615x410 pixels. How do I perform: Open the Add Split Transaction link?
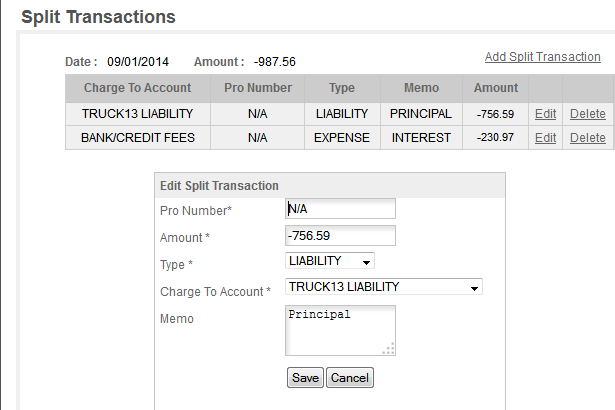click(542, 57)
